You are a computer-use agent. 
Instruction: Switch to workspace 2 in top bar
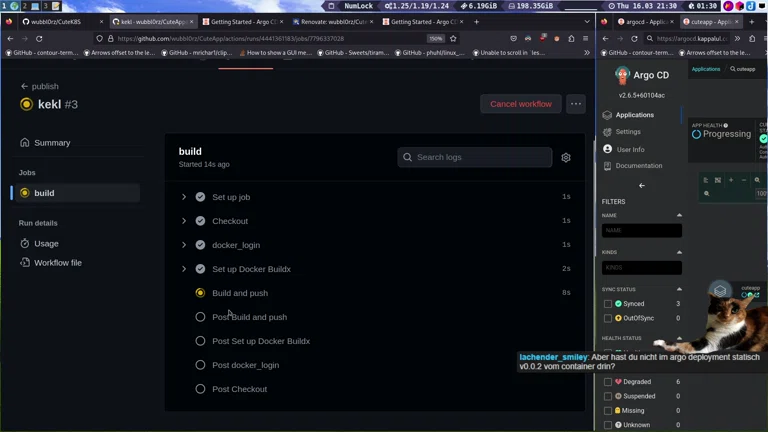tap(24, 6)
